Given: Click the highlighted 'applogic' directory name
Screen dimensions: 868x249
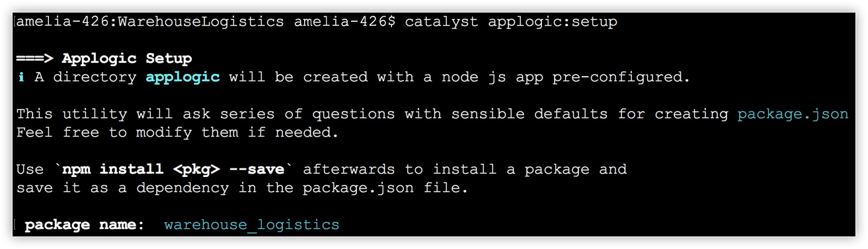Looking at the screenshot, I should point(182,78).
